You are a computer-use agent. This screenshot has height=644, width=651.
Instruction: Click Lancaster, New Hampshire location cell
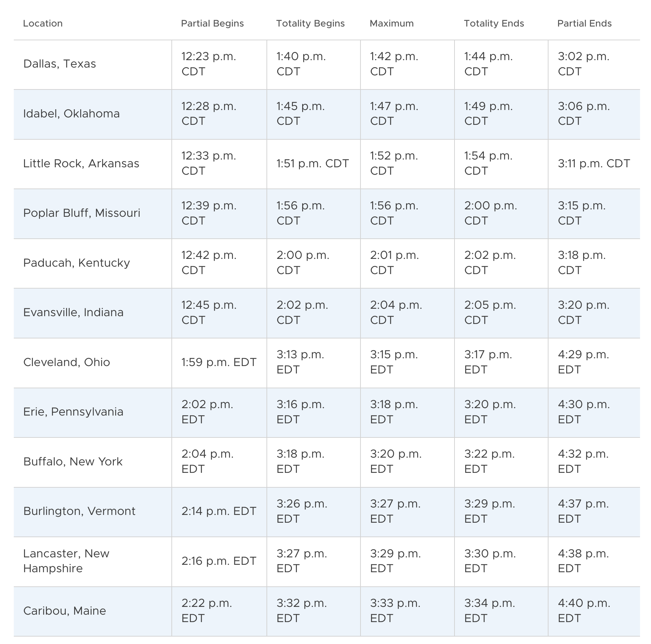point(93,562)
